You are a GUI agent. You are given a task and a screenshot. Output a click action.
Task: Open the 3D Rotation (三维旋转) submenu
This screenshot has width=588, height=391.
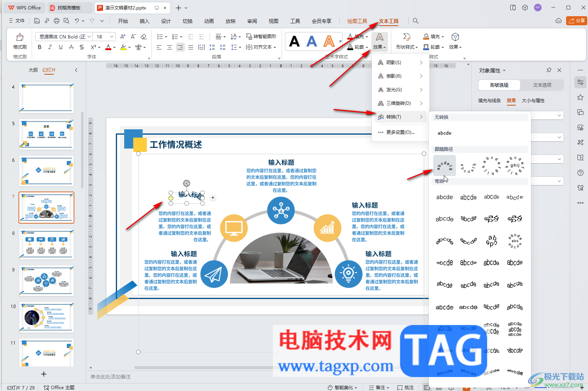click(x=400, y=103)
